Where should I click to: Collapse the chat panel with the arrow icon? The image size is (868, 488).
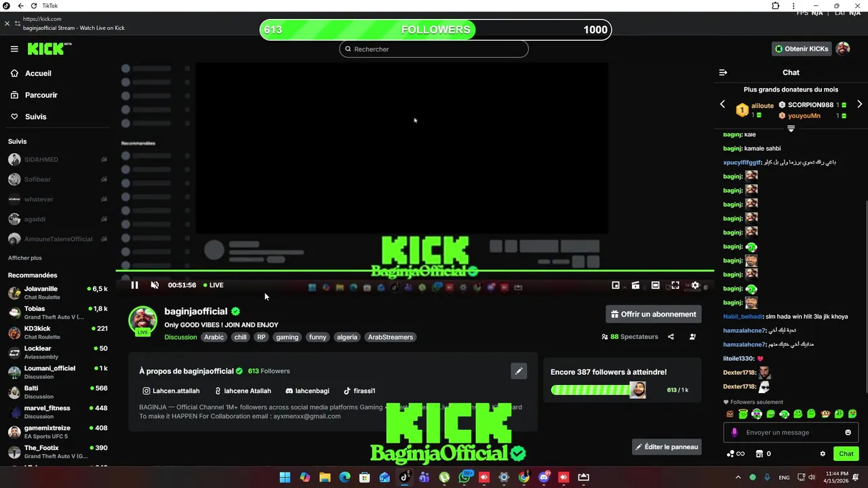723,73
